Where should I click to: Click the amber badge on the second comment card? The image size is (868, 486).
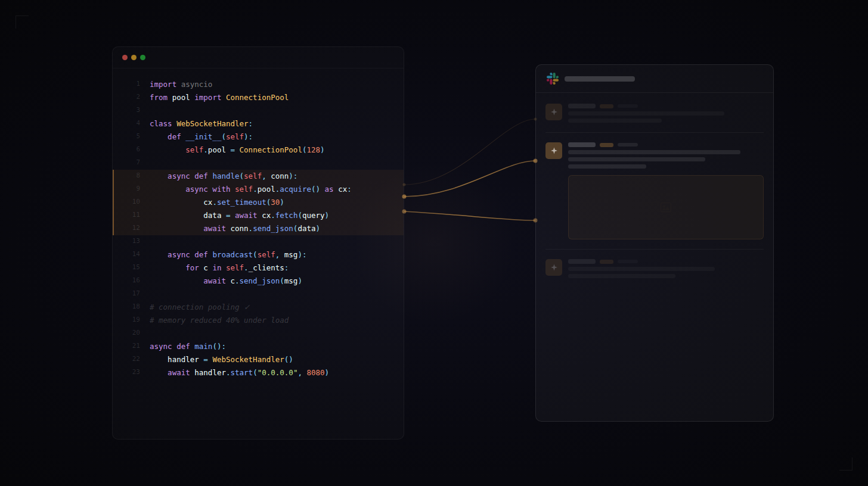(606, 144)
